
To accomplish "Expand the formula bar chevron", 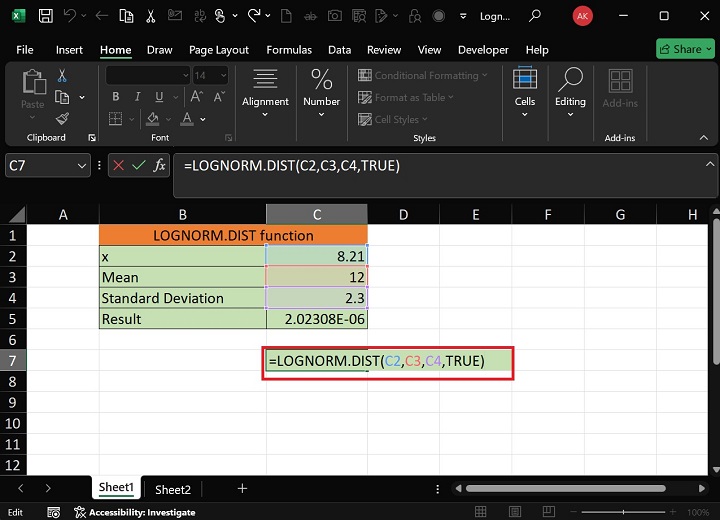I will pyautogui.click(x=709, y=164).
